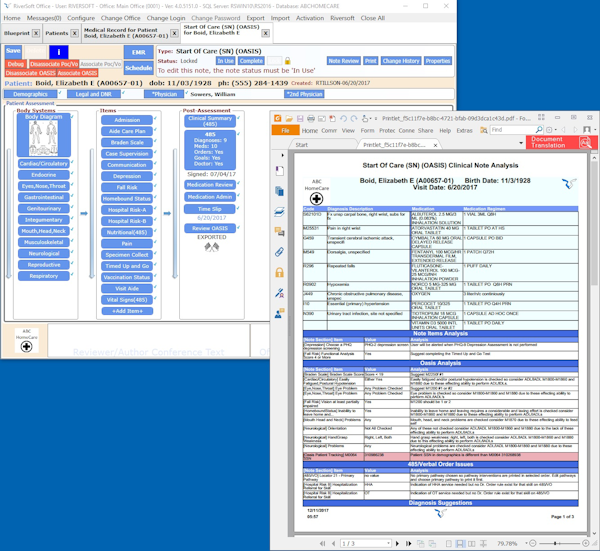Select facing pages view mode

click(x=472, y=543)
